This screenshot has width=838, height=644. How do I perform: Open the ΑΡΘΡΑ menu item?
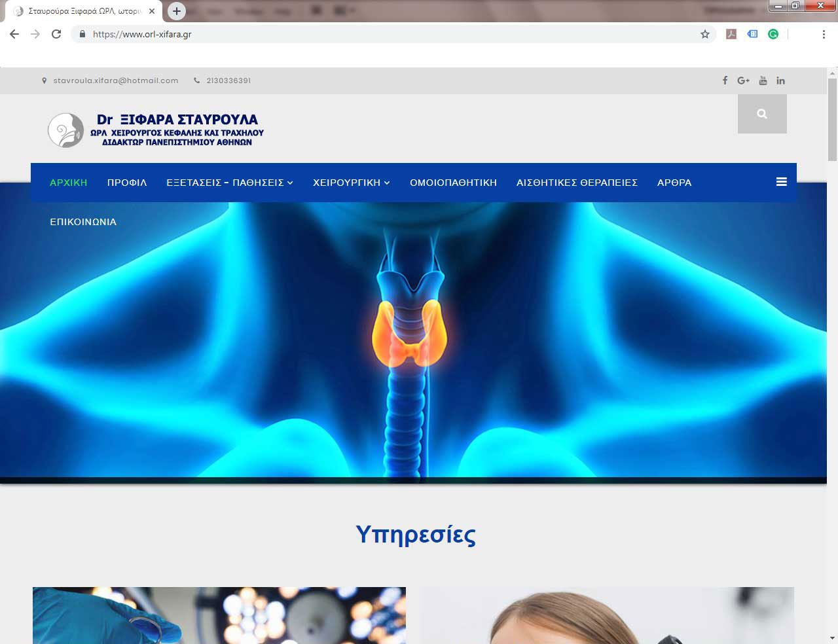pos(674,183)
